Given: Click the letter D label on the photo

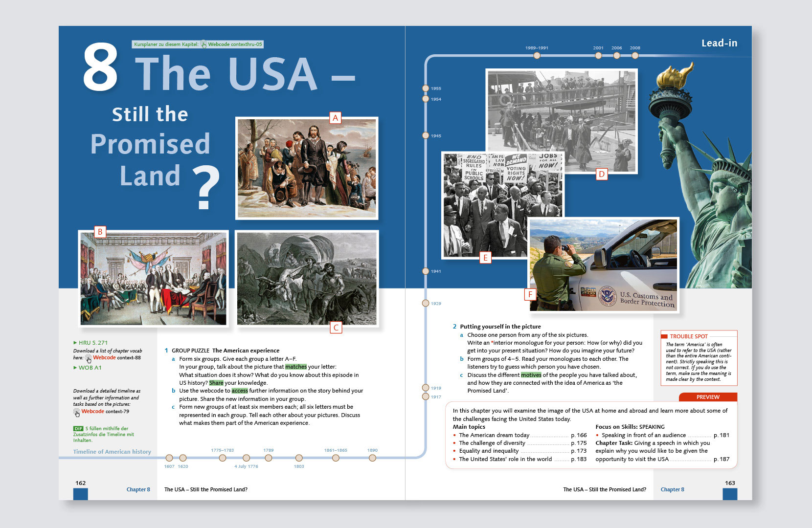Looking at the screenshot, I should click(601, 174).
